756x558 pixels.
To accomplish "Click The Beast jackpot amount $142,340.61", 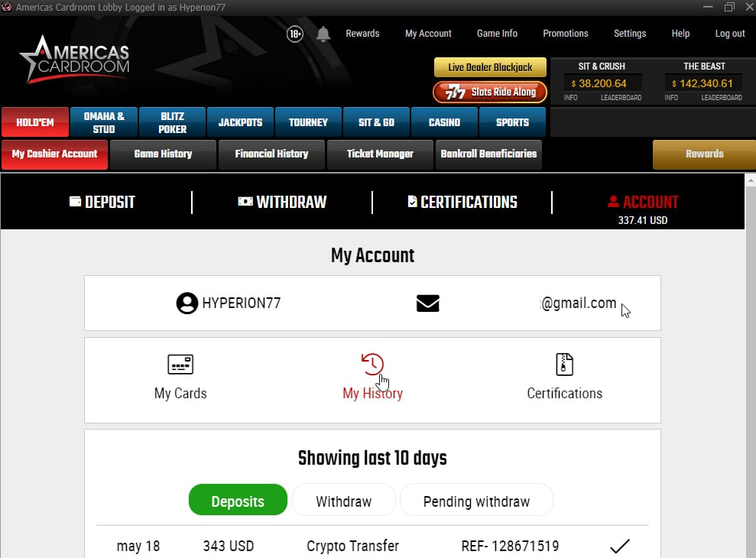I will click(x=703, y=83).
